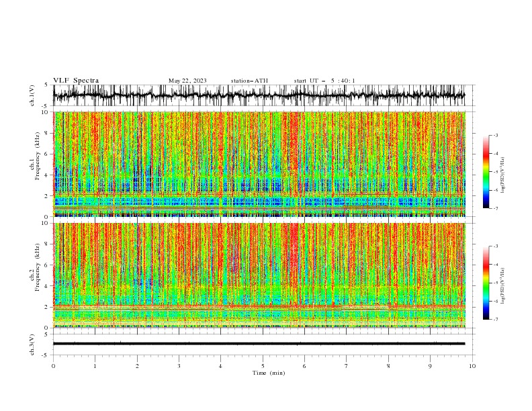Click the date "May 22, 2023"
The width and height of the screenshot is (532, 411).
187,81
